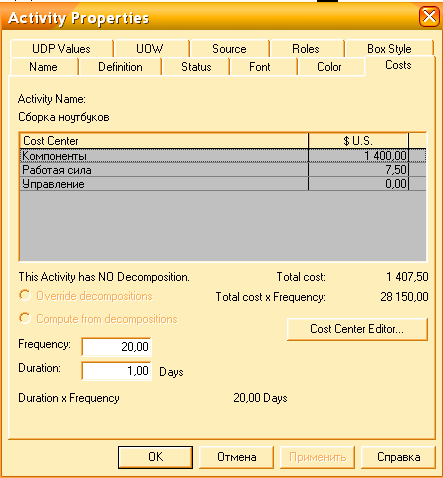
Task: Confirm with the OK button
Action: tap(156, 457)
